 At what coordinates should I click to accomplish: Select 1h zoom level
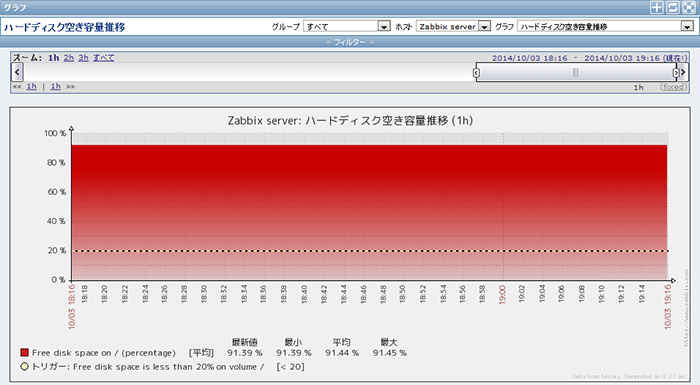pyautogui.click(x=54, y=58)
